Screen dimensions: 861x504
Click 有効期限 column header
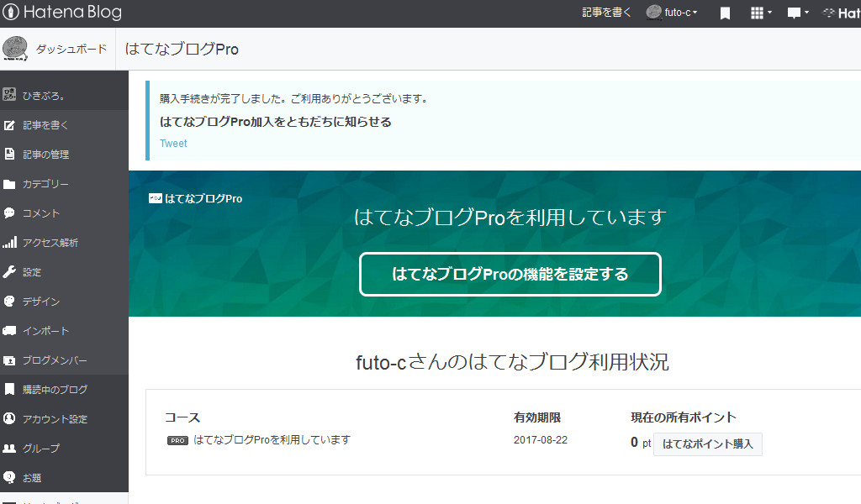pyautogui.click(x=537, y=417)
